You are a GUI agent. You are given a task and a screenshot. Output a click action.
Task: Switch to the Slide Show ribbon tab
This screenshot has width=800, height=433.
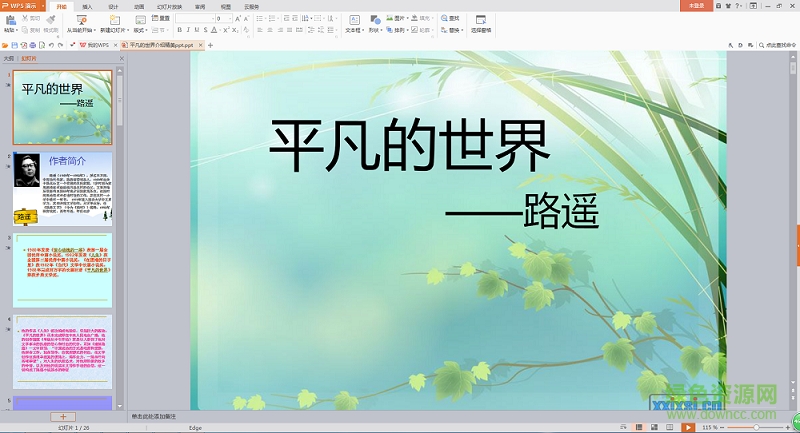click(x=169, y=7)
